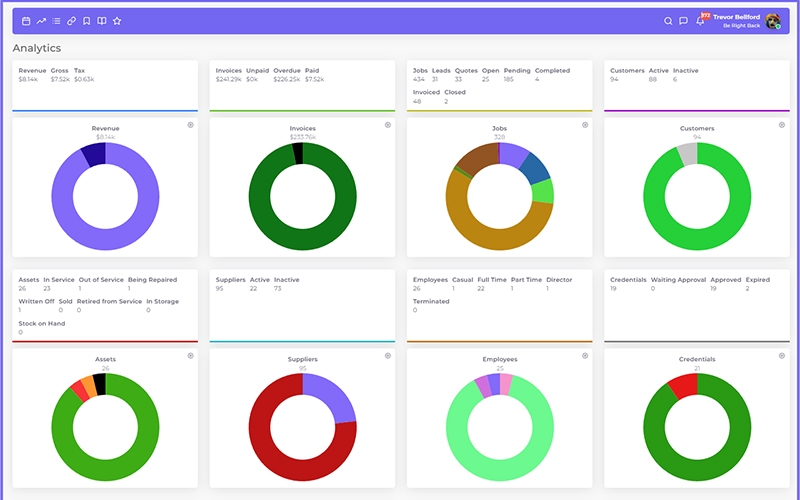Open the bookmark icon in top bar

[87, 21]
